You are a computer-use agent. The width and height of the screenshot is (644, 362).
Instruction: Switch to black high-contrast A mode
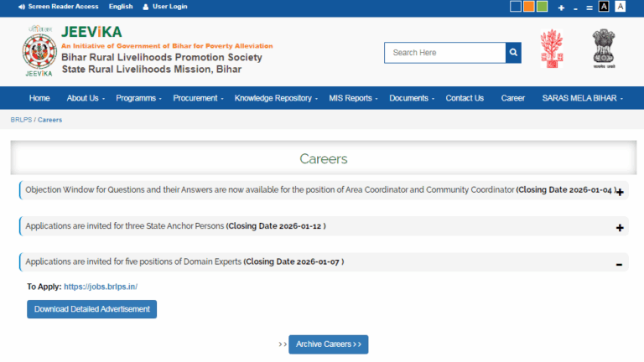tap(604, 7)
